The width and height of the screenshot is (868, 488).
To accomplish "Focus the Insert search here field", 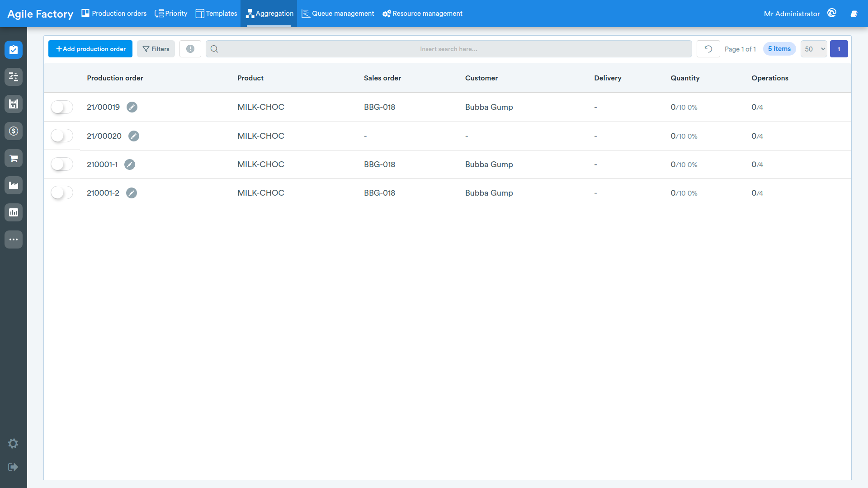I will (x=448, y=49).
